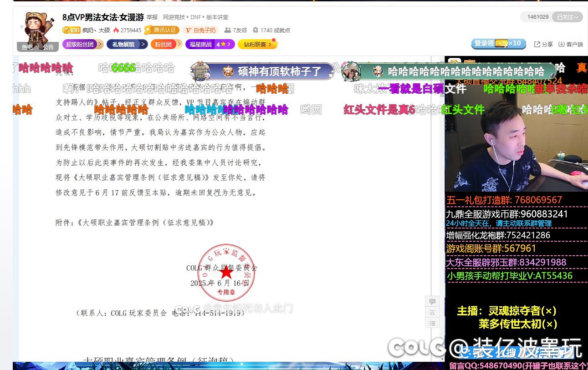This screenshot has height=370, width=588.
Task: Click the avatar on the purple danmaku banner
Action: tap(200, 71)
